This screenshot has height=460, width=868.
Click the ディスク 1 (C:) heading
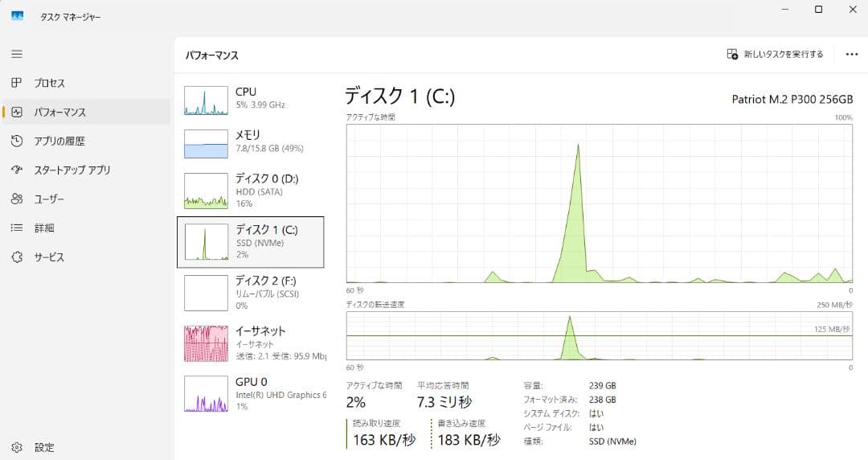[x=399, y=96]
